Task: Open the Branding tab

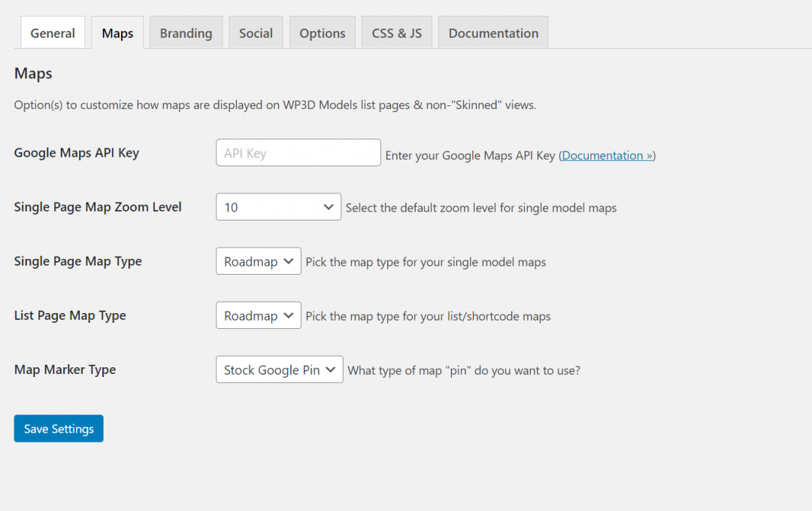Action: (x=186, y=32)
